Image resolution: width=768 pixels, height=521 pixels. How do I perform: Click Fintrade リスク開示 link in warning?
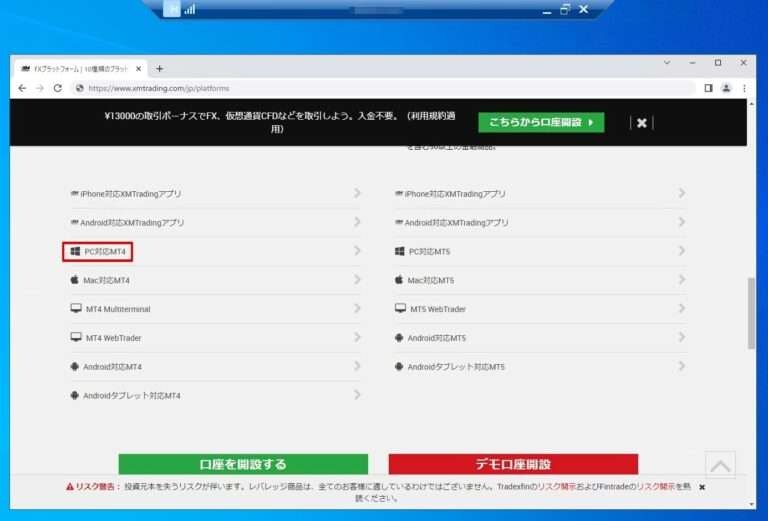pyautogui.click(x=655, y=487)
